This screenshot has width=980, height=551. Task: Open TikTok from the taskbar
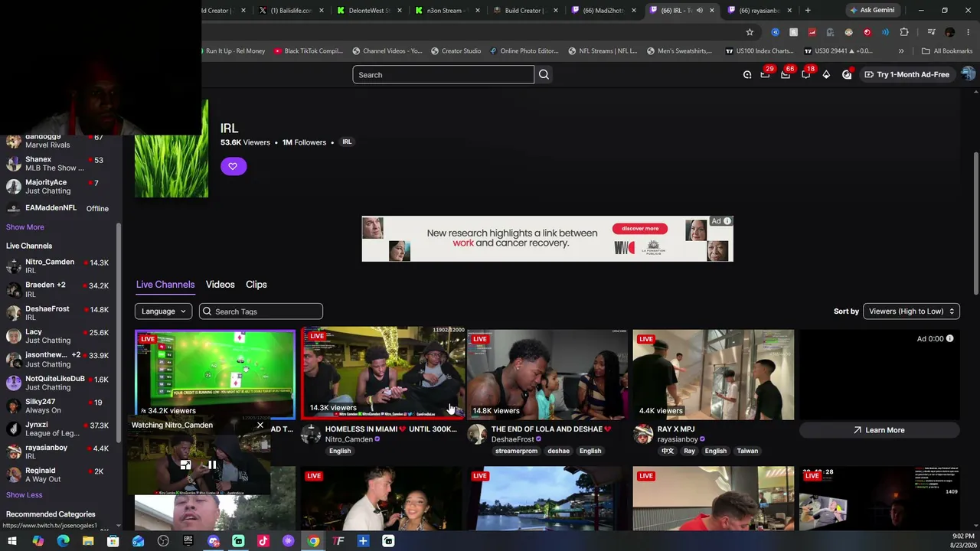click(x=263, y=541)
